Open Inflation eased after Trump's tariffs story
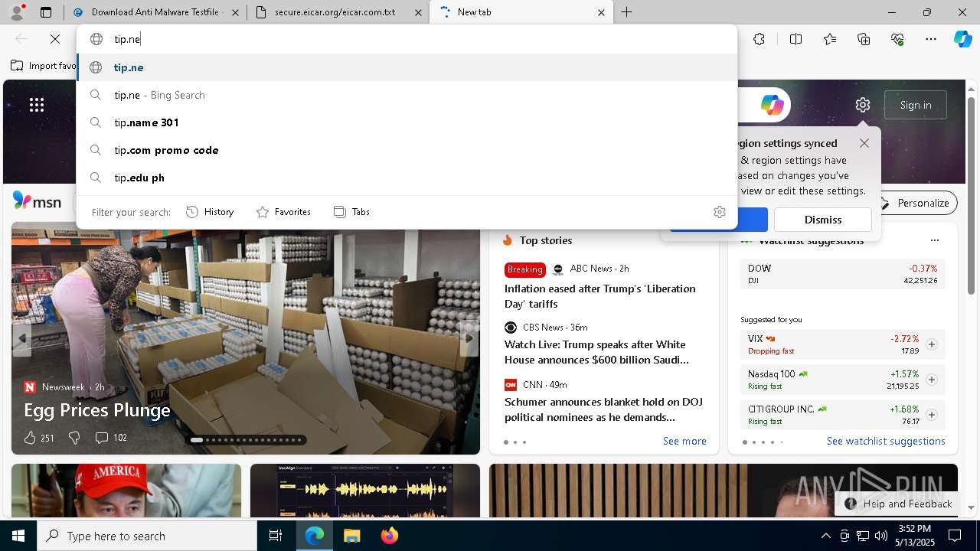980x551 pixels. click(600, 296)
